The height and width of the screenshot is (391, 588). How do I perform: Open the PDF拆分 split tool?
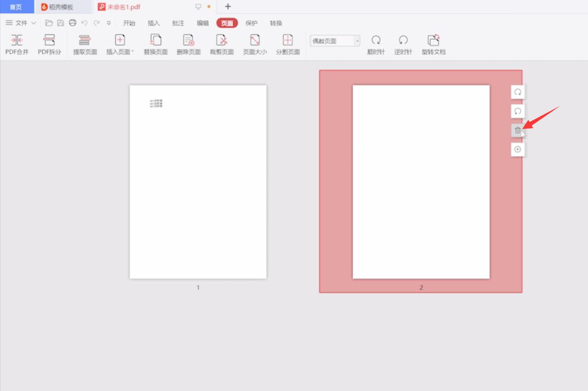[x=49, y=45]
